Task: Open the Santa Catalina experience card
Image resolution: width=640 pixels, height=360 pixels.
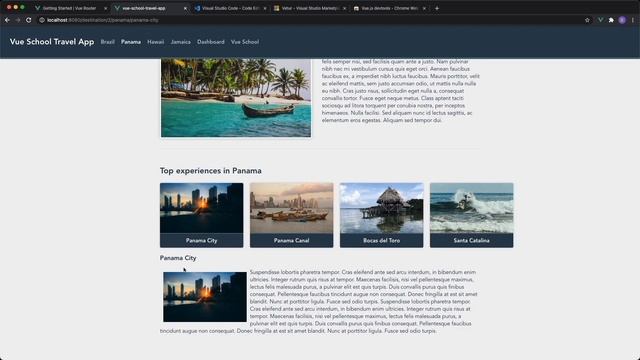Action: pyautogui.click(x=471, y=215)
